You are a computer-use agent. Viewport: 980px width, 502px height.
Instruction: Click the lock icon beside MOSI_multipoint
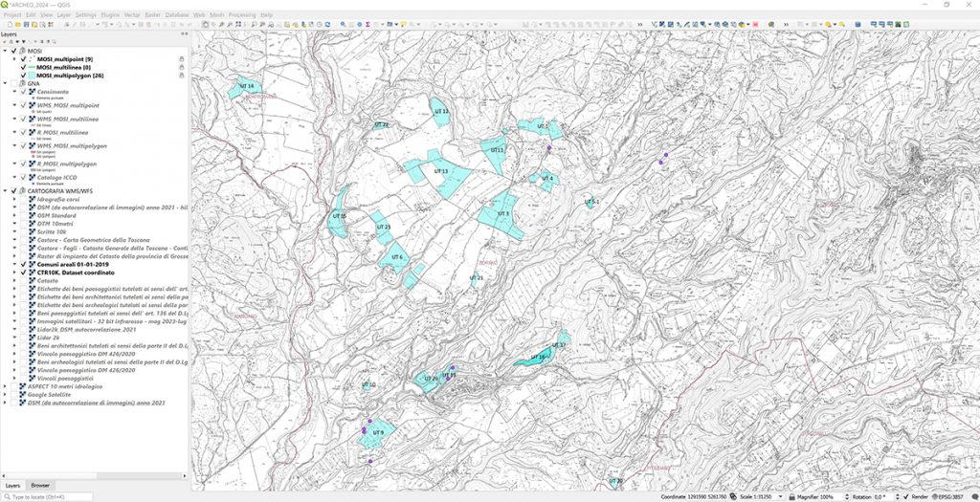181,59
